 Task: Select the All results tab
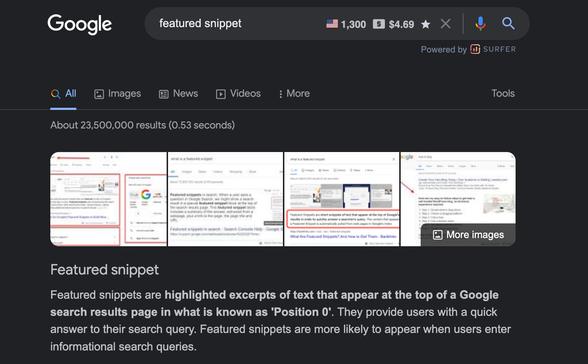(64, 93)
